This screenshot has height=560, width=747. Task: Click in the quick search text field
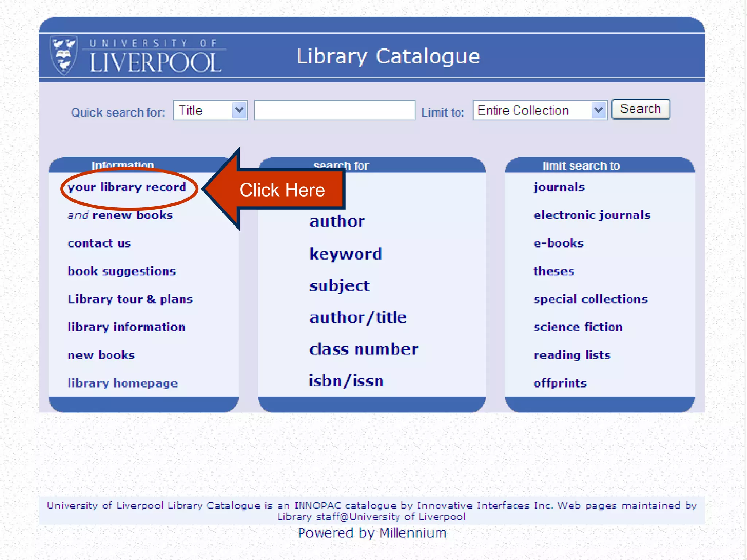334,110
